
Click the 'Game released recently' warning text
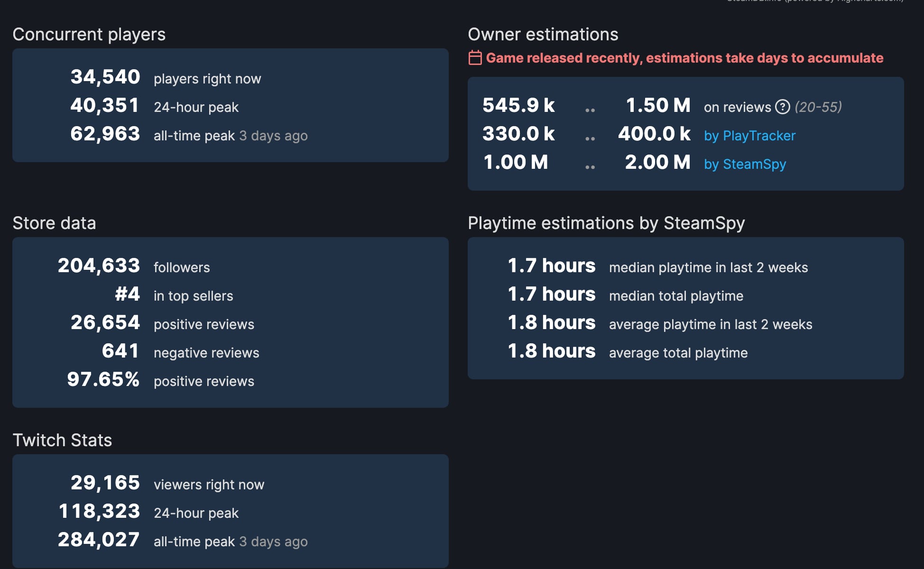click(684, 58)
